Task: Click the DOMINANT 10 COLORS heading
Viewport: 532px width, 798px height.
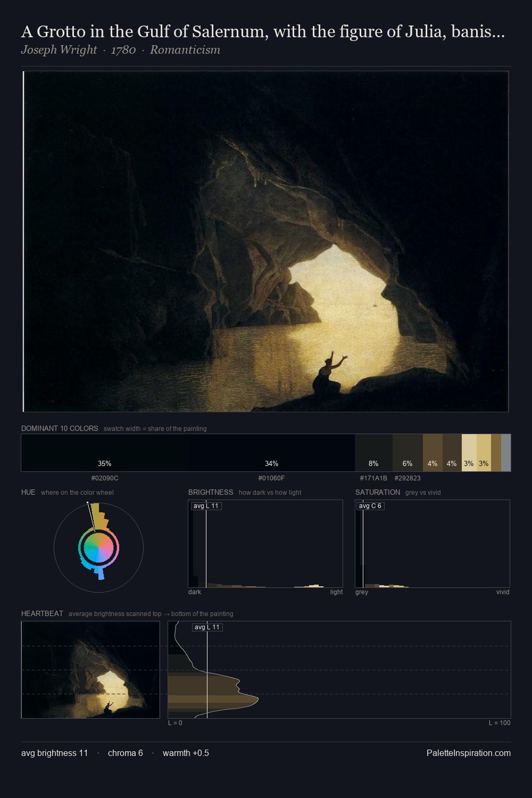Action: (x=60, y=428)
